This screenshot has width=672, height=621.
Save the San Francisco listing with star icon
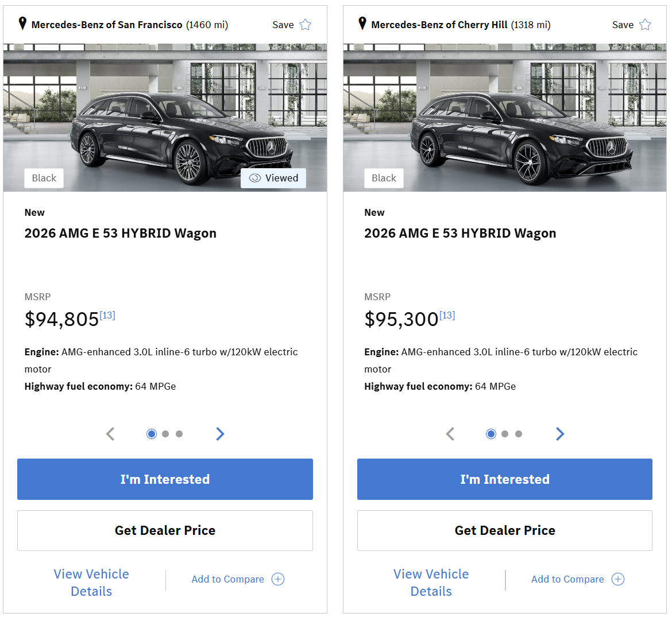point(305,25)
